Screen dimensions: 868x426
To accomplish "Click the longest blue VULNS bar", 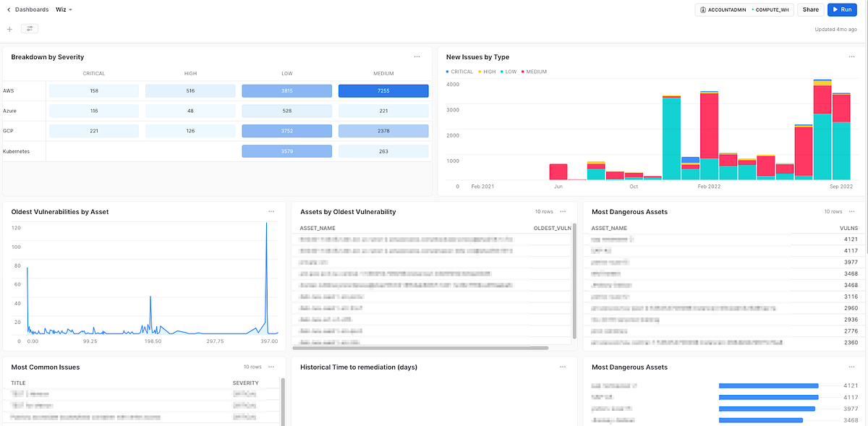I will click(768, 385).
